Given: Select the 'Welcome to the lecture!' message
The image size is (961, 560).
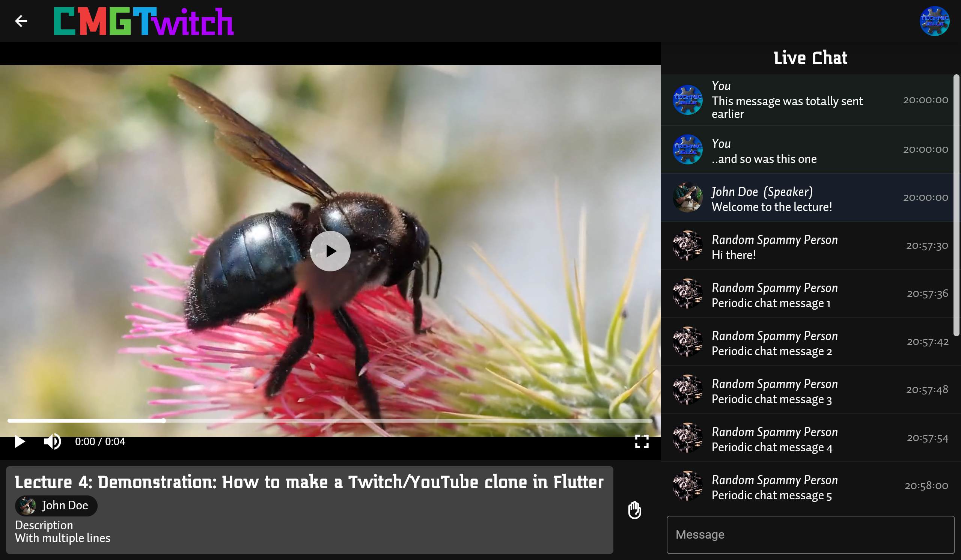Looking at the screenshot, I should 771,207.
